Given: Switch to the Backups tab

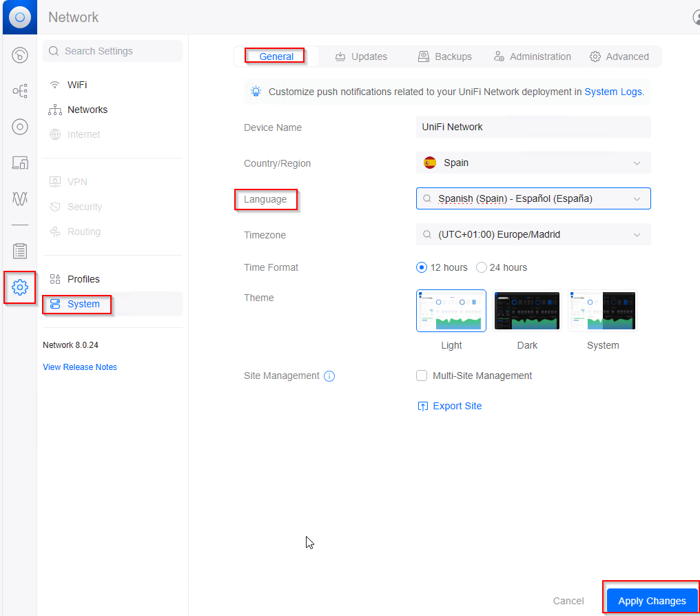Looking at the screenshot, I should pos(445,57).
